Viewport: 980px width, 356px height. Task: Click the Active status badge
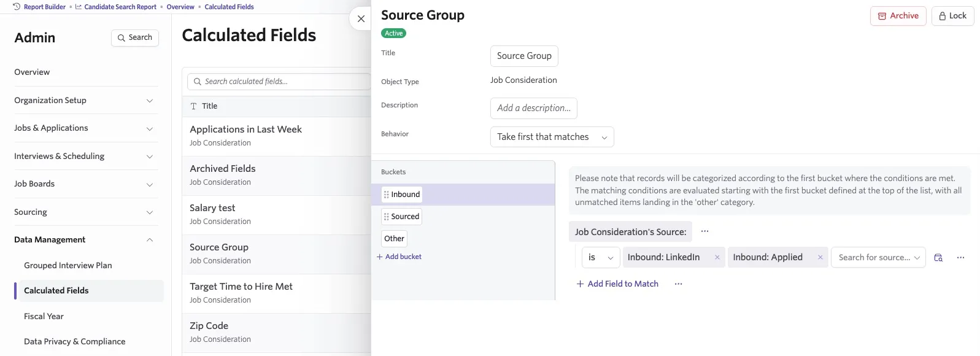393,33
